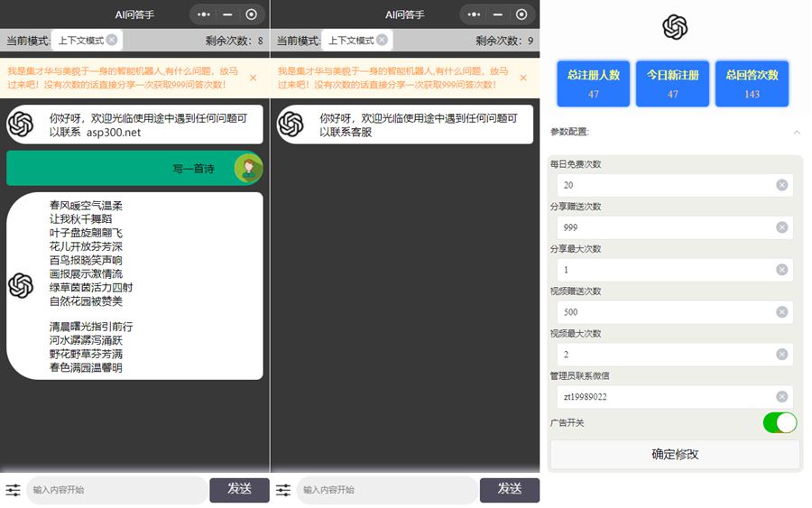The width and height of the screenshot is (812, 508).
Task: Click the settings sliders icon in left chat
Action: (13, 490)
